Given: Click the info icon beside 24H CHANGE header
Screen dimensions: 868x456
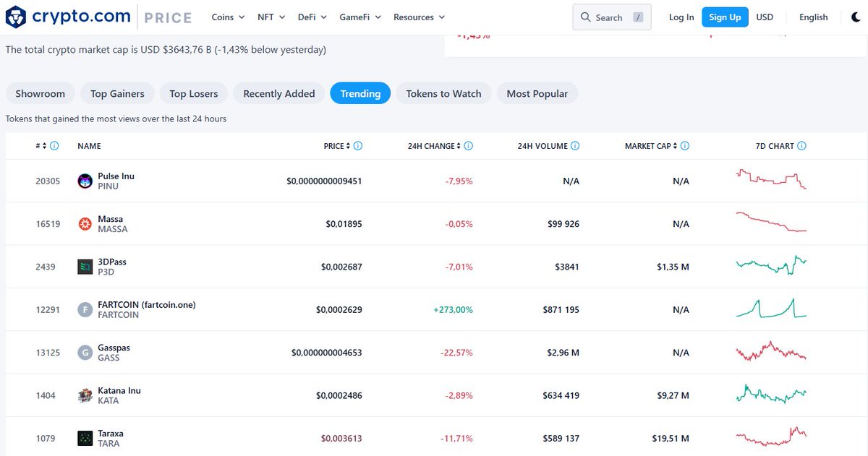Looking at the screenshot, I should [x=468, y=146].
